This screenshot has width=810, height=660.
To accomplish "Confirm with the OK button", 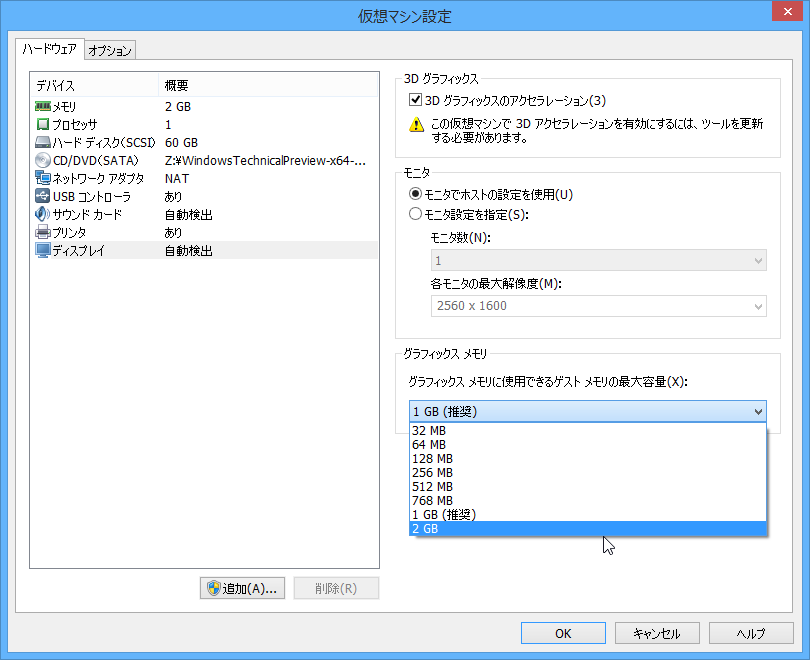I will pos(563,633).
